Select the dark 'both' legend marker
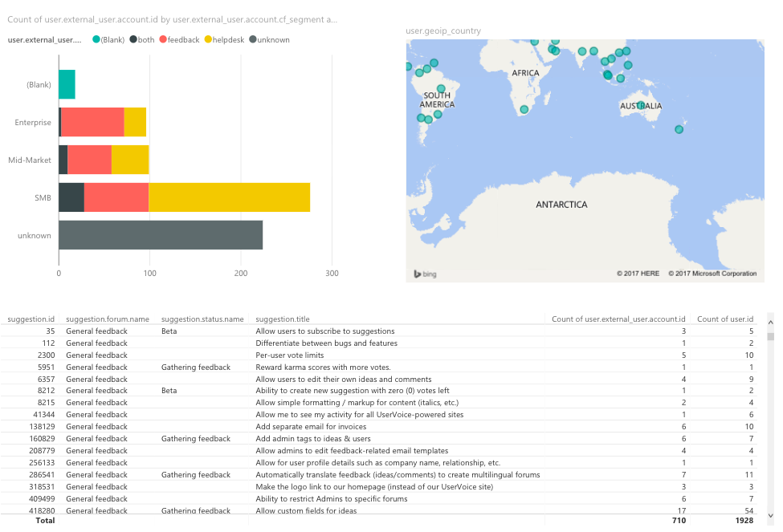Viewport: 783px width, 532px height. [x=132, y=39]
